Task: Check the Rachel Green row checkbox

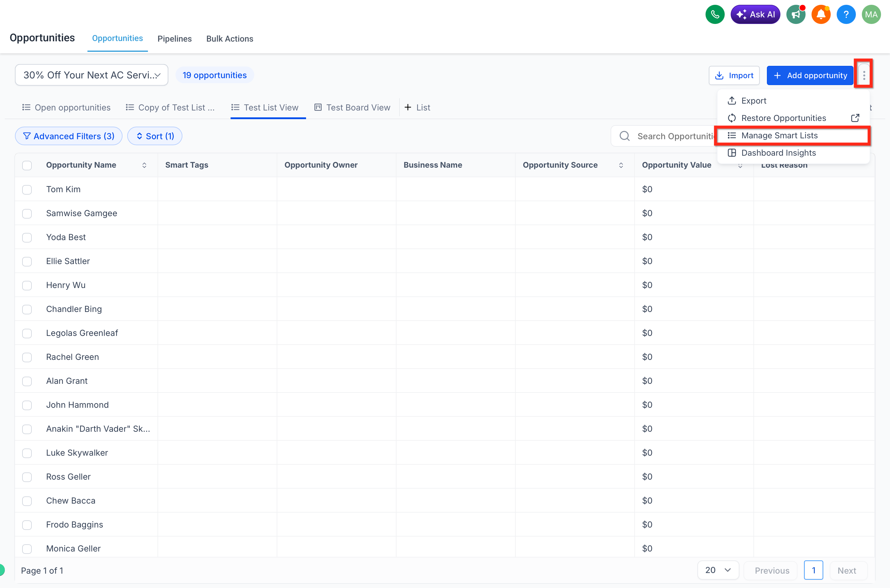Action: [27, 357]
